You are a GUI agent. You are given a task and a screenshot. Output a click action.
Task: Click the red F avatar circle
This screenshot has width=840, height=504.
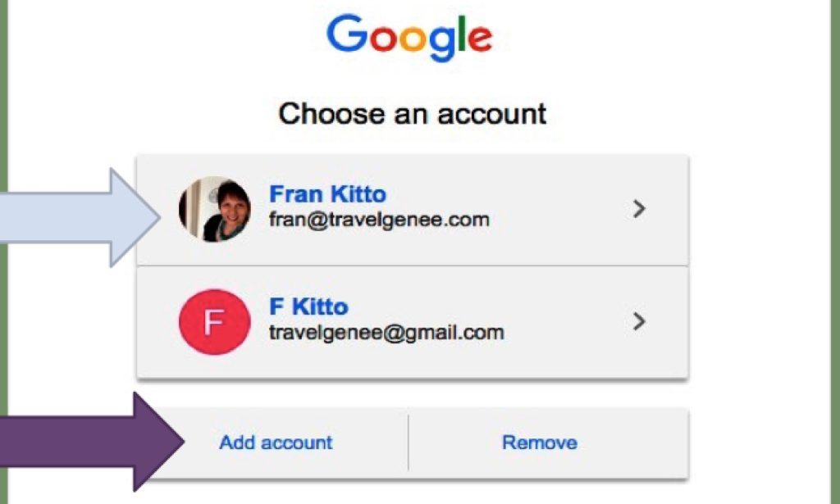214,321
